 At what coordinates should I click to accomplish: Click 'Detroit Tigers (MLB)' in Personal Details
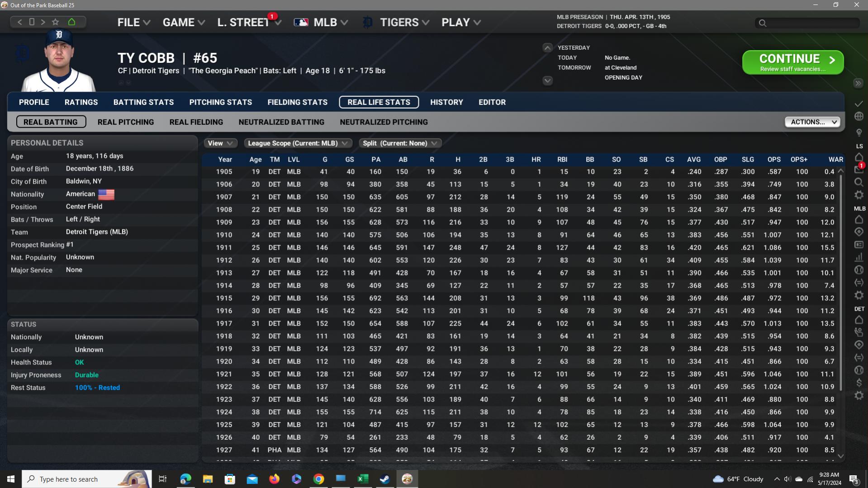pyautogui.click(x=97, y=232)
